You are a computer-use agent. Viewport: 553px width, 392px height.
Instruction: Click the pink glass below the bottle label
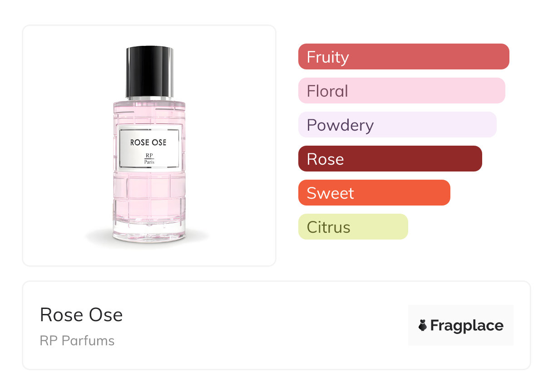tap(149, 195)
